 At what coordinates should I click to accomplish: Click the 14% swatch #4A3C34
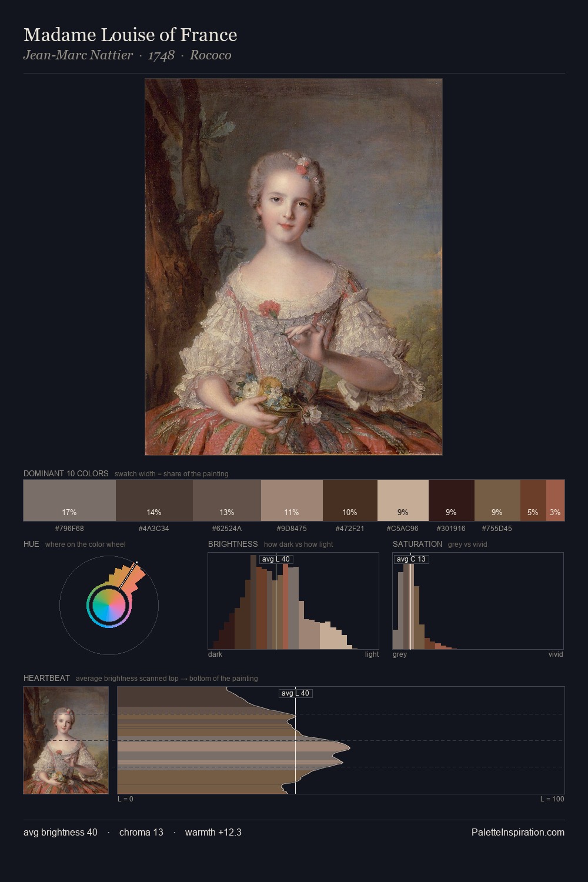pyautogui.click(x=154, y=500)
